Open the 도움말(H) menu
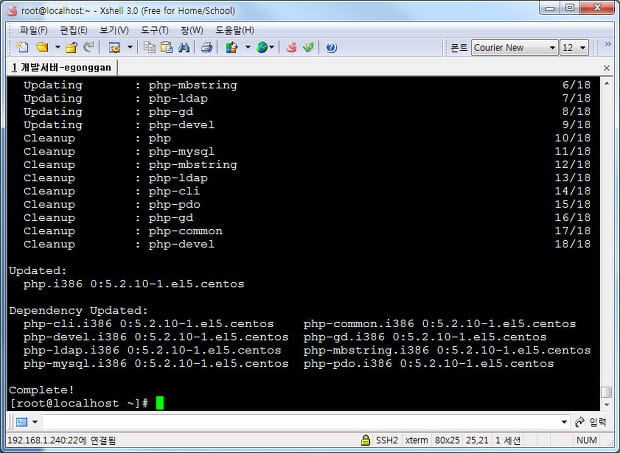 click(234, 30)
